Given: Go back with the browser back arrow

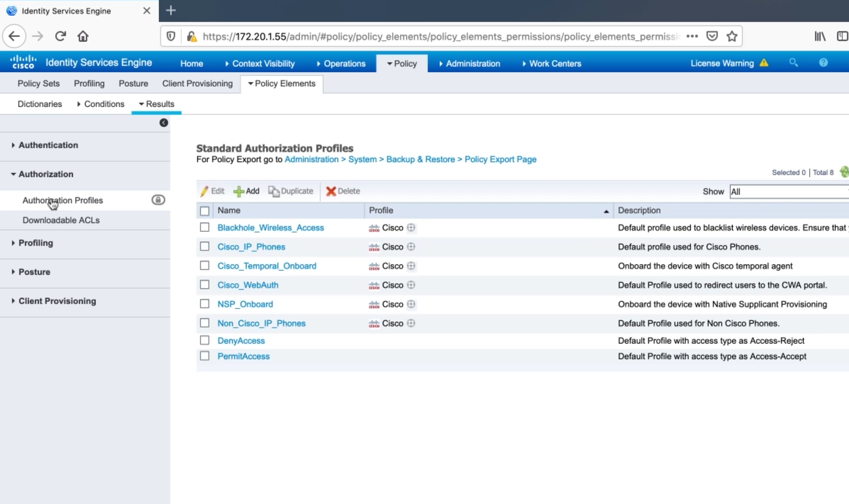Looking at the screenshot, I should [x=14, y=36].
